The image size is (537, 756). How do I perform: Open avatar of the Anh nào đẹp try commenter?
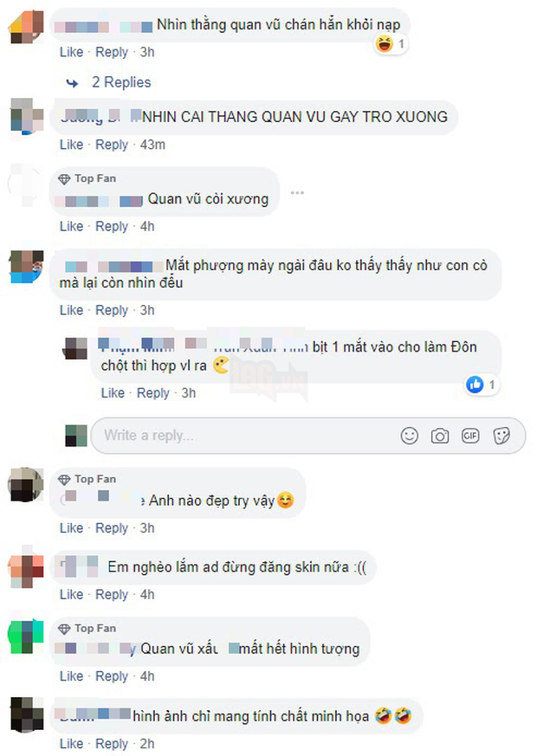(25, 485)
